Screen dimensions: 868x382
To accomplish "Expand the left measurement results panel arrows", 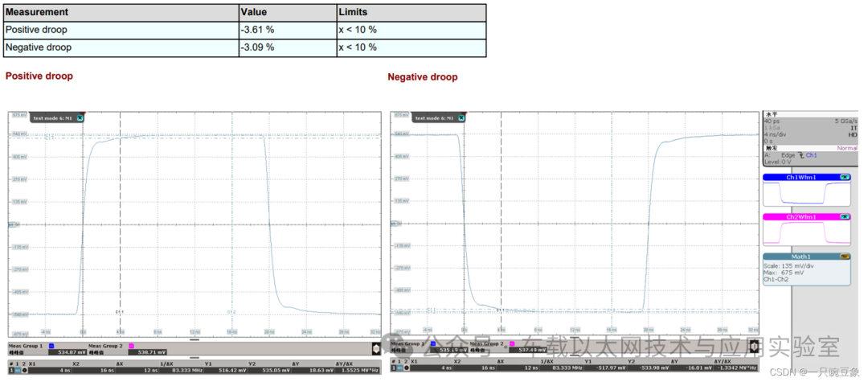I will pos(375,348).
